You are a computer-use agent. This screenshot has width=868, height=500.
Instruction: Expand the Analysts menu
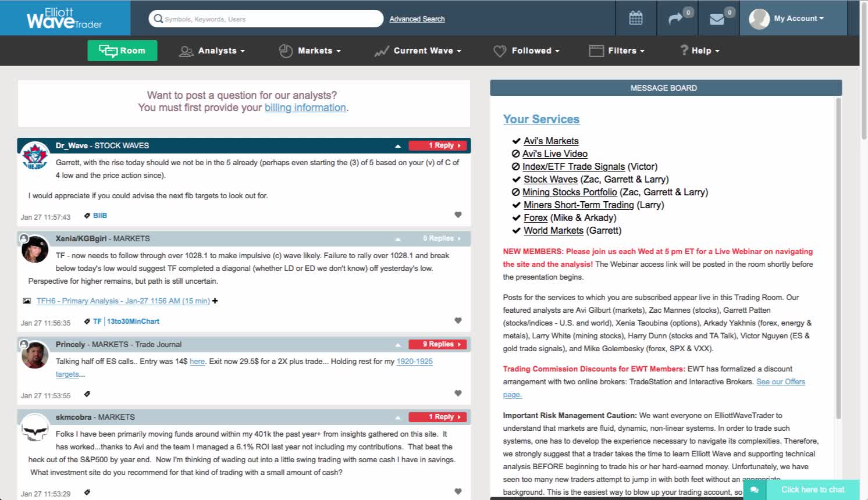coord(212,51)
